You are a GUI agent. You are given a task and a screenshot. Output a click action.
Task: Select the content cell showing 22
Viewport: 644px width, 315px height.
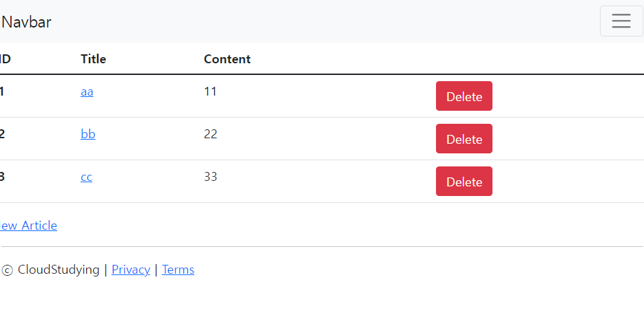pyautogui.click(x=211, y=134)
